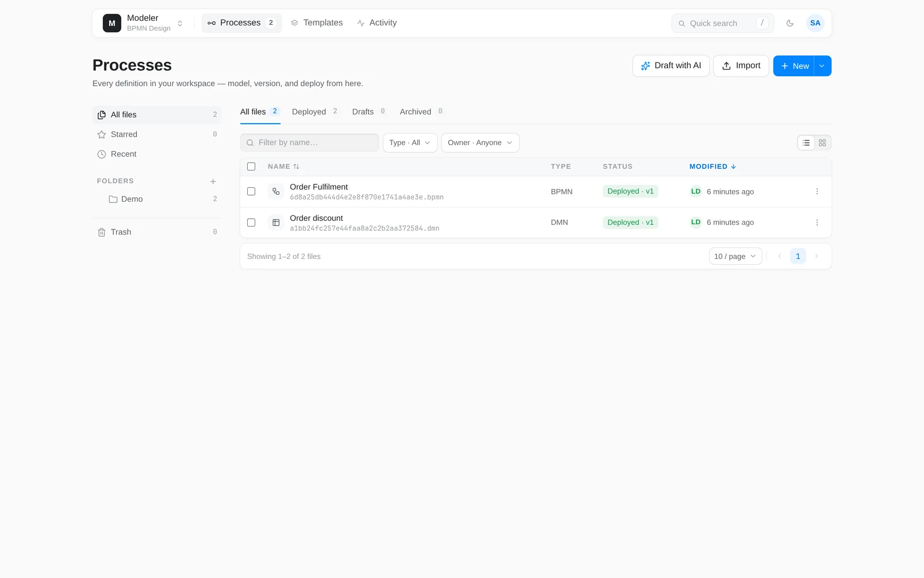Click the STATUS column header
This screenshot has height=578, width=924.
pos(618,166)
